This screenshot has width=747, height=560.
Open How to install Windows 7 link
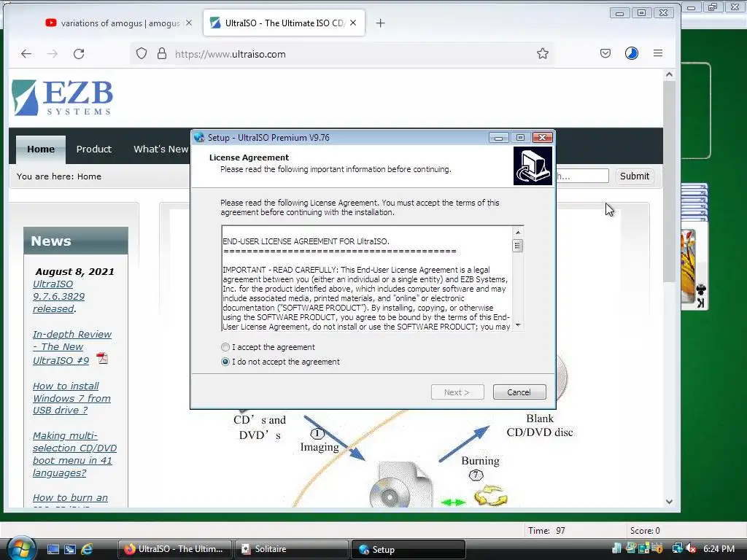pyautogui.click(x=71, y=398)
